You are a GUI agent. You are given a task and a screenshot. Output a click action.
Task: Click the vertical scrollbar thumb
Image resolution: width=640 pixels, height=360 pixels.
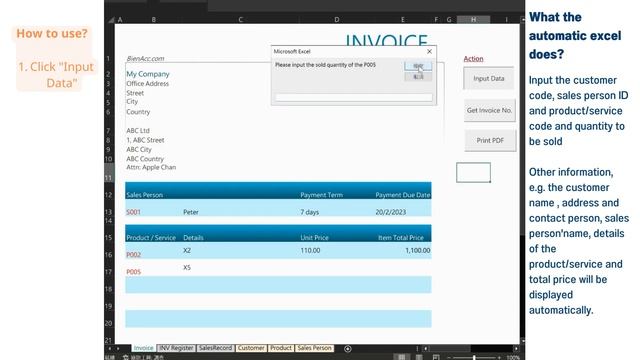[x=522, y=128]
